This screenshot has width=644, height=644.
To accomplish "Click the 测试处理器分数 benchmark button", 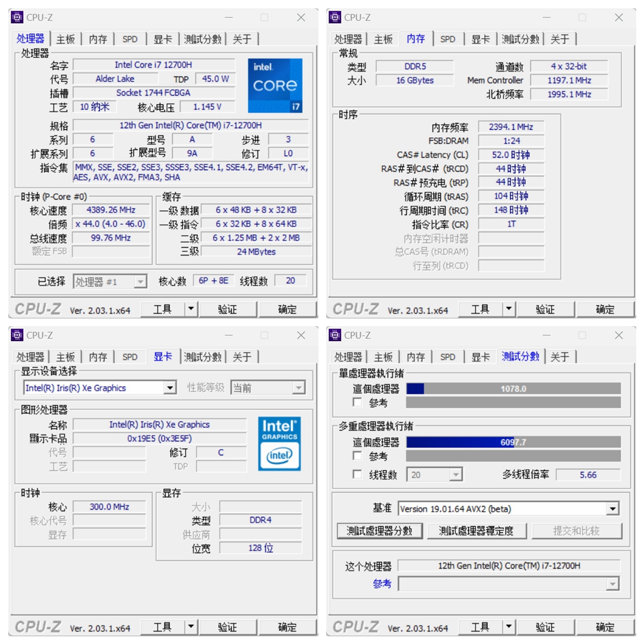I will tap(380, 530).
